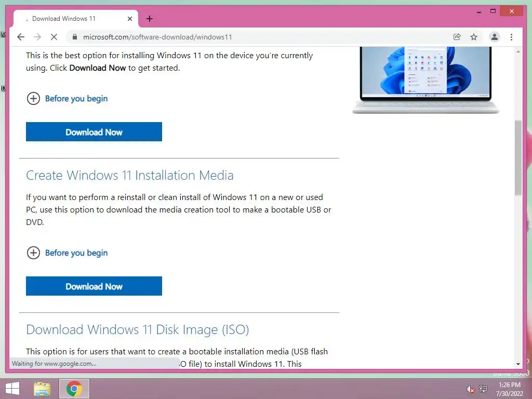Stop loading the page with the X button
Image resolution: width=532 pixels, height=399 pixels.
click(54, 37)
